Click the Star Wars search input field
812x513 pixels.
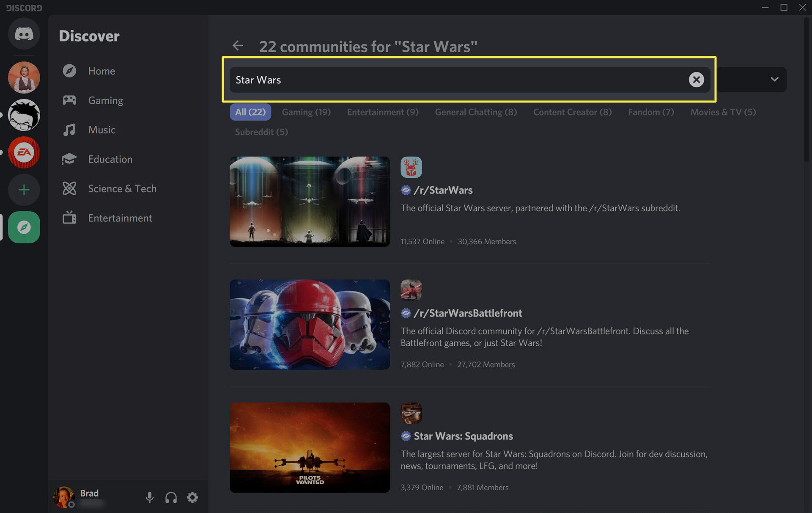[468, 79]
